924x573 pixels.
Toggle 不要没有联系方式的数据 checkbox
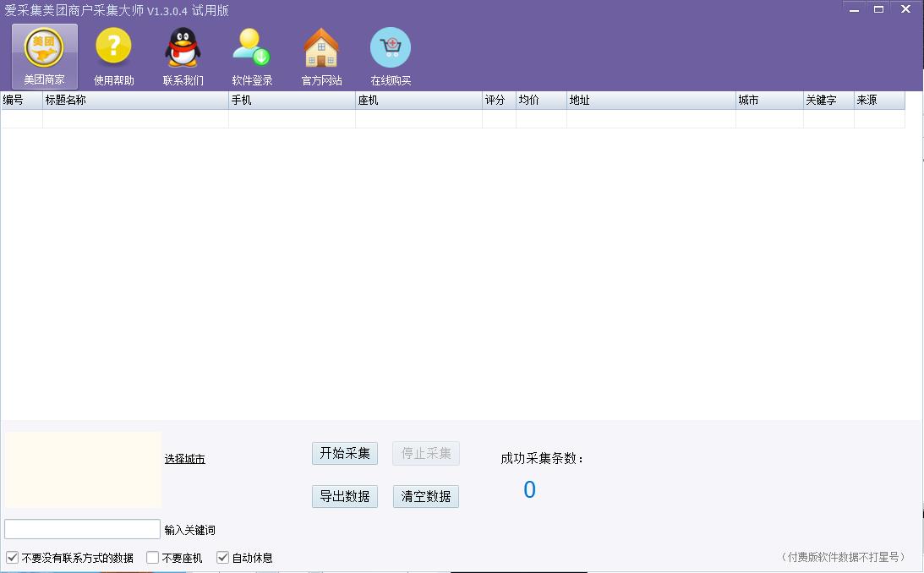coord(13,557)
